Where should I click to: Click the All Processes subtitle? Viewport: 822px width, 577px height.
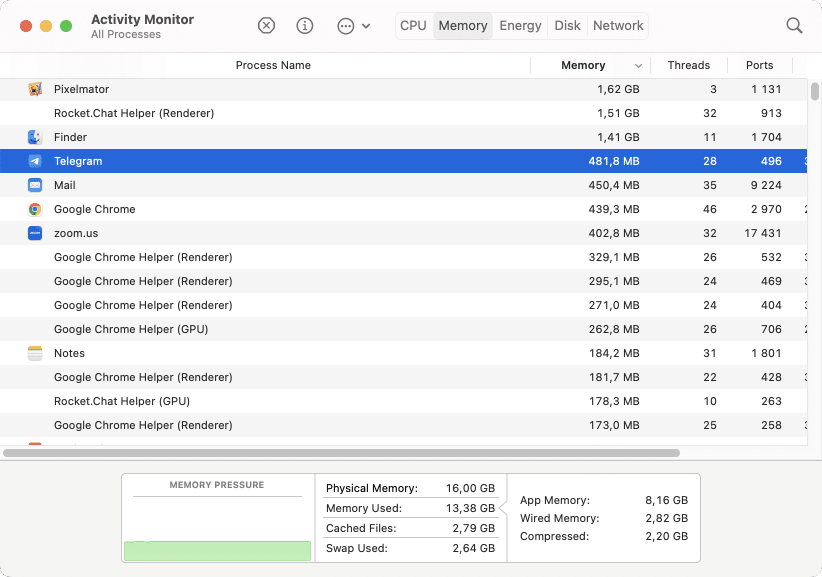click(126, 35)
